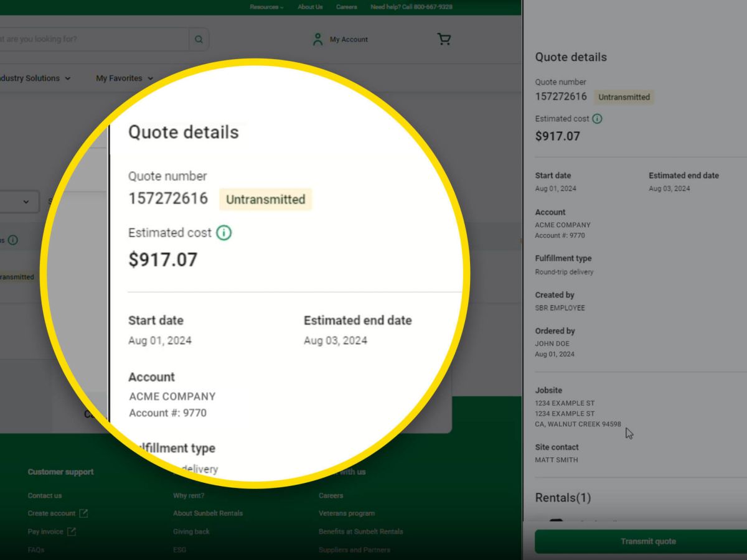Open the ESG footer link
The width and height of the screenshot is (747, 560).
(179, 549)
